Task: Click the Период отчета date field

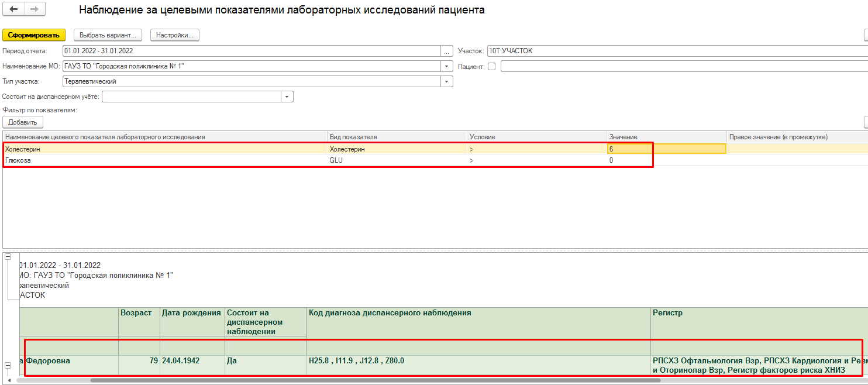Action: click(x=252, y=51)
